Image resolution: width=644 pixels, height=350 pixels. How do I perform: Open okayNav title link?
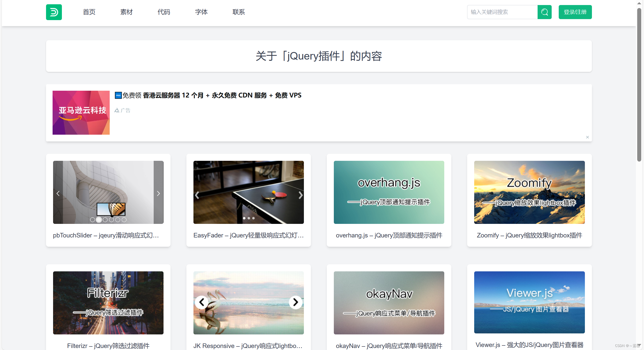(x=389, y=346)
